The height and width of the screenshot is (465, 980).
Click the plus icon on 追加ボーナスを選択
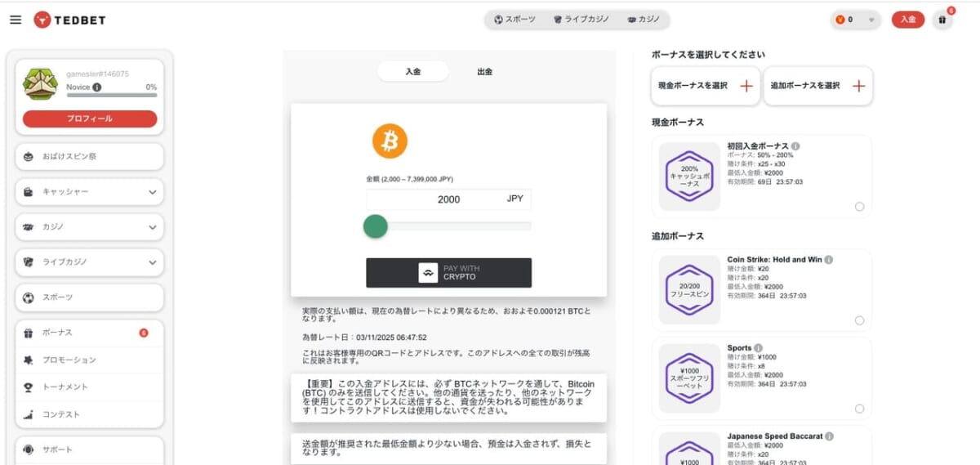coord(858,86)
